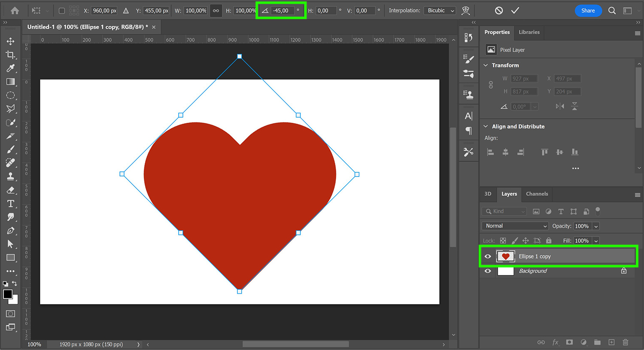Toggle lock position

point(526,241)
